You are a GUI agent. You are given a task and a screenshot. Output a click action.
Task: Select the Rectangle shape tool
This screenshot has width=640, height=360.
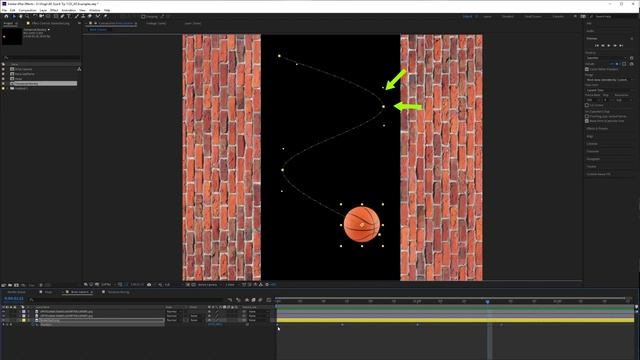[x=56, y=16]
